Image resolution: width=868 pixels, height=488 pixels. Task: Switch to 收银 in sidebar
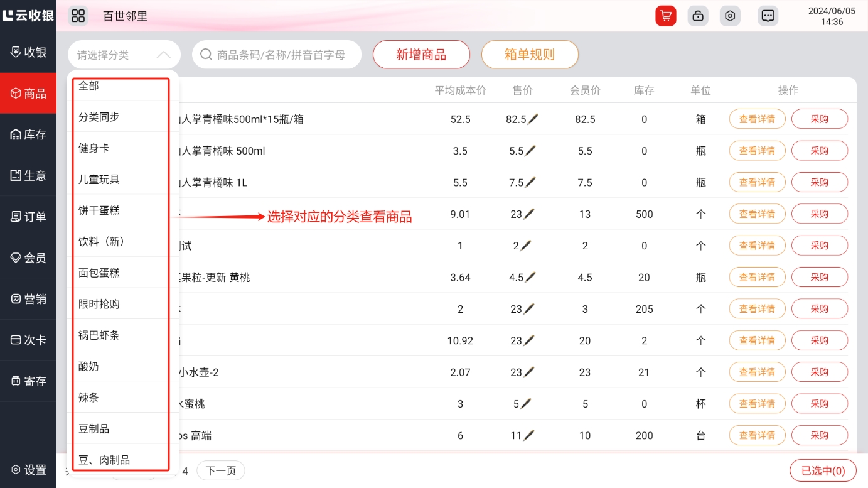pyautogui.click(x=28, y=52)
